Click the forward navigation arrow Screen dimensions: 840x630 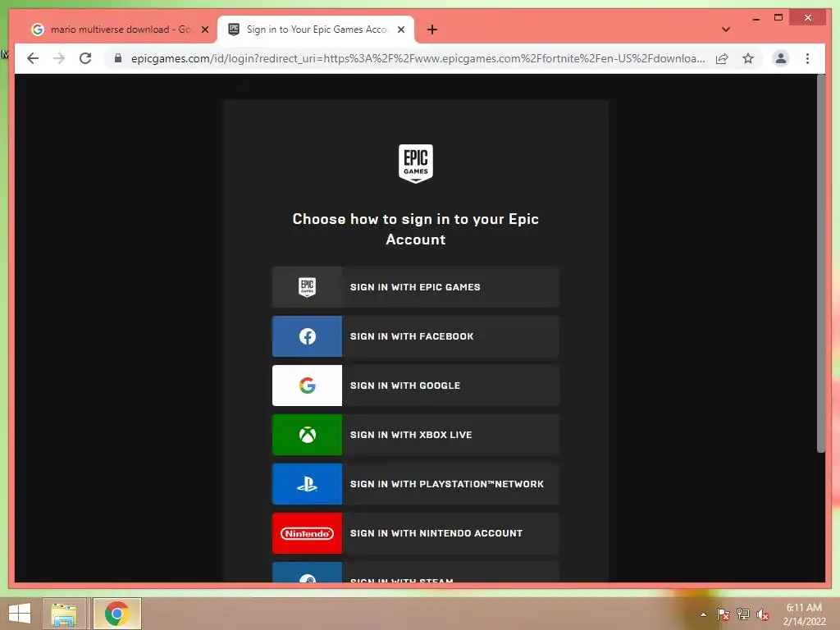tap(59, 58)
